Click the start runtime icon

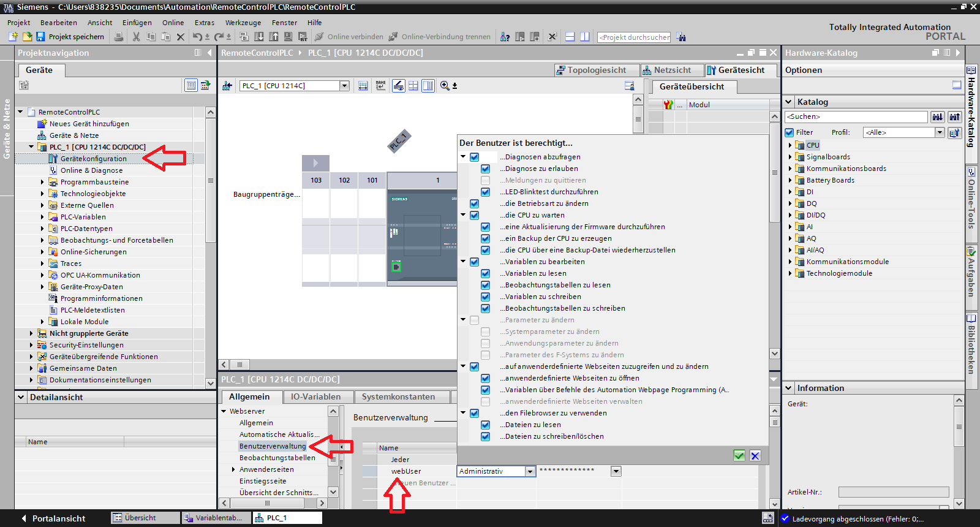point(303,37)
